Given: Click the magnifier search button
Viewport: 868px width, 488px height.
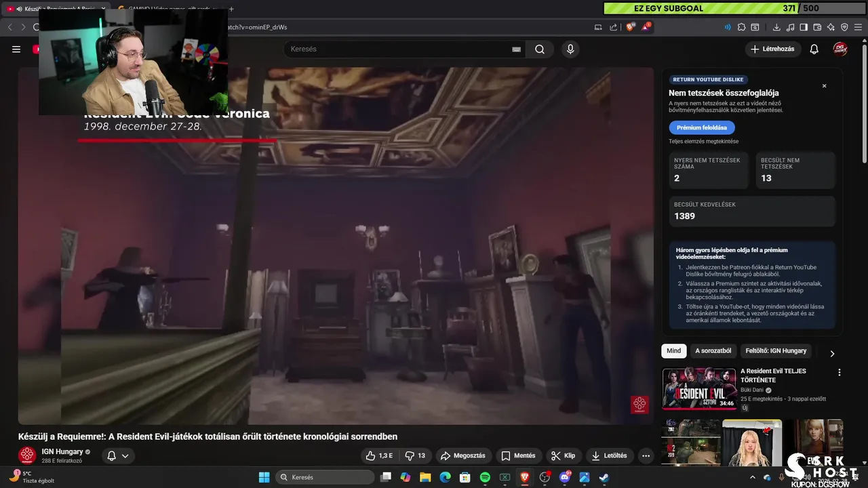Looking at the screenshot, I should click(540, 49).
